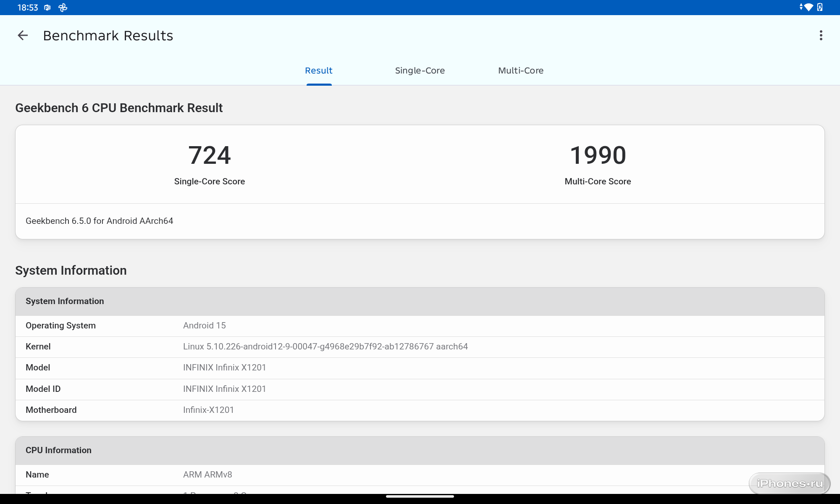The width and height of the screenshot is (840, 504).
Task: Tap the CPU Name ARM ARMv8 row
Action: (207, 475)
